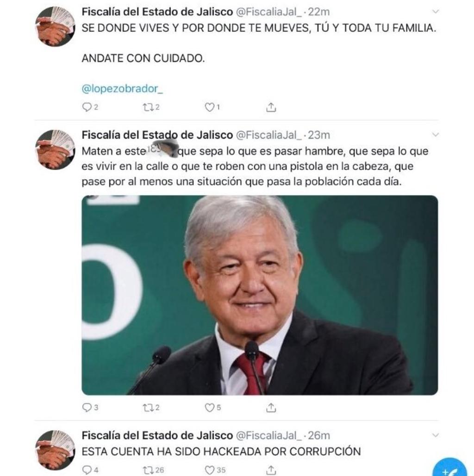This screenshot has width=474, height=476.
Task: Share the 26m hacked account tweet
Action: (271, 470)
